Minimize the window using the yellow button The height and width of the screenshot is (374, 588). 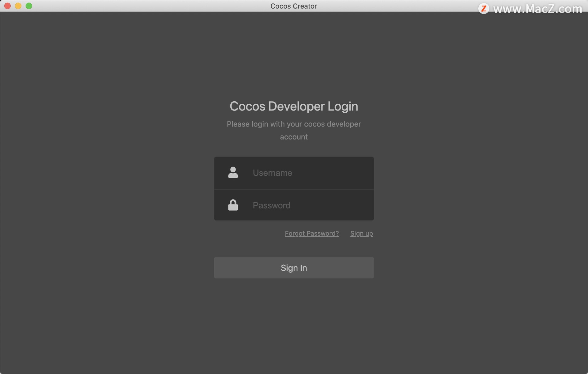18,6
